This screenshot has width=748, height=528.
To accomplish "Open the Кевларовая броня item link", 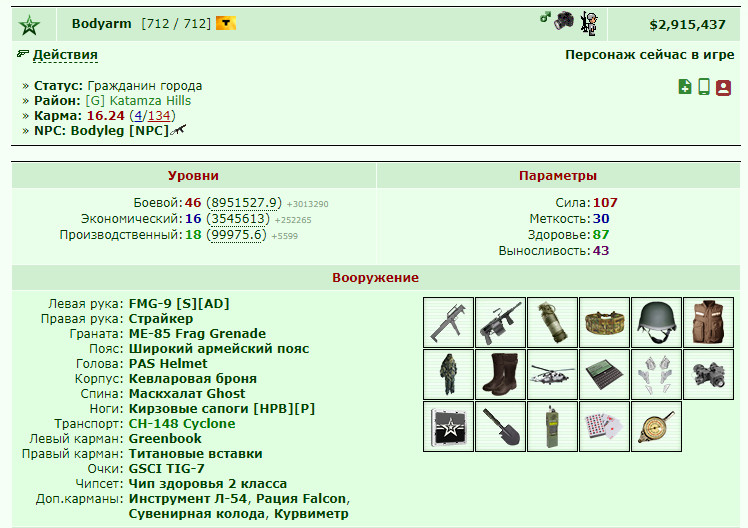I will [193, 379].
